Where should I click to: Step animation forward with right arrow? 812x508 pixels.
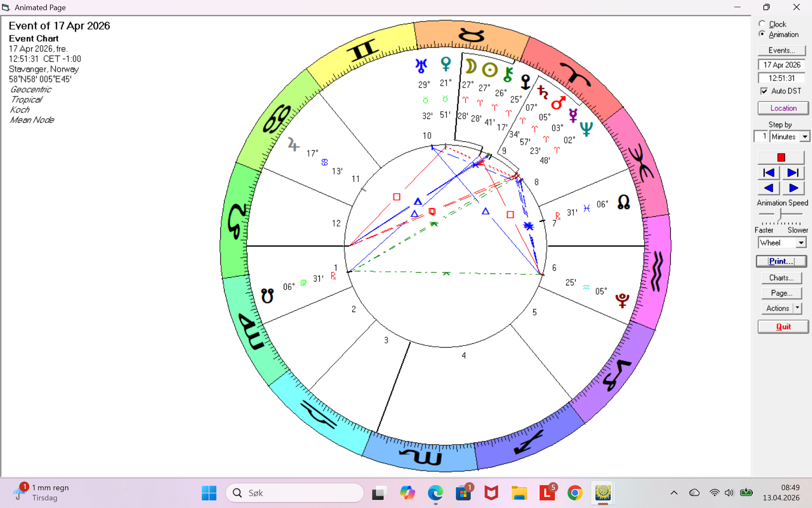coord(793,188)
